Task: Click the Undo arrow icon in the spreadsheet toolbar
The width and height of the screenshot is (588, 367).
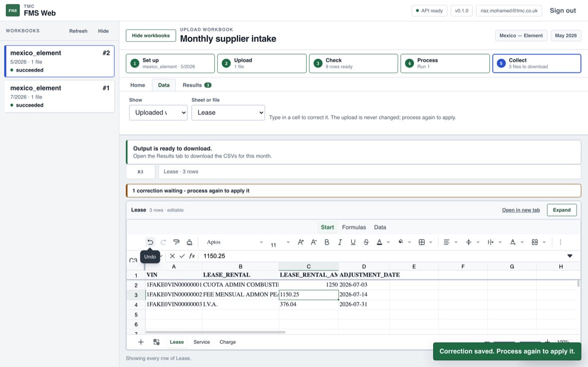Action: tap(150, 242)
